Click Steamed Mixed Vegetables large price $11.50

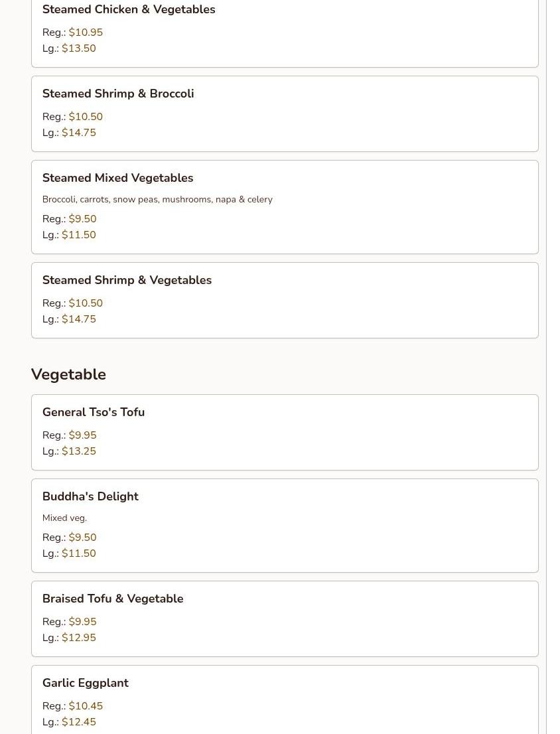[78, 234]
